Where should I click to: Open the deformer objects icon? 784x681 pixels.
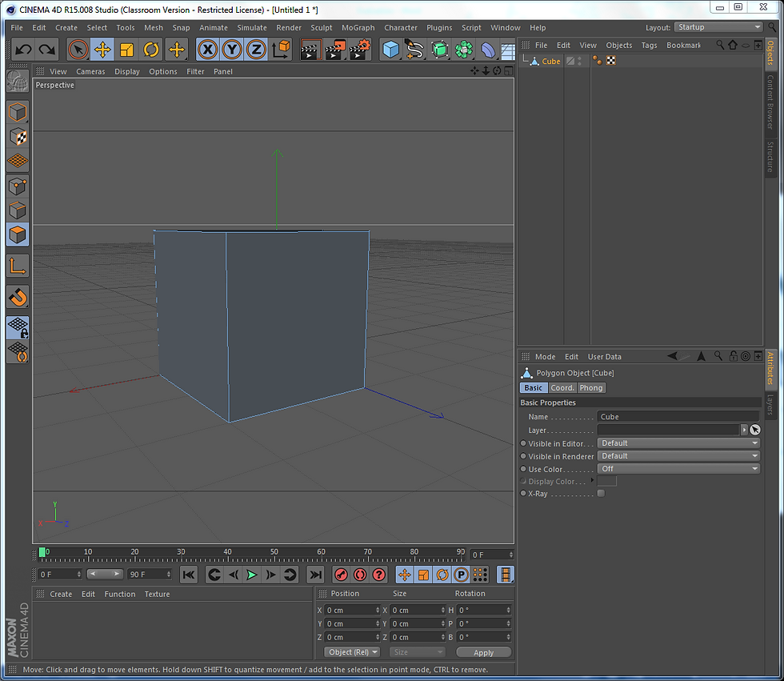click(x=488, y=50)
